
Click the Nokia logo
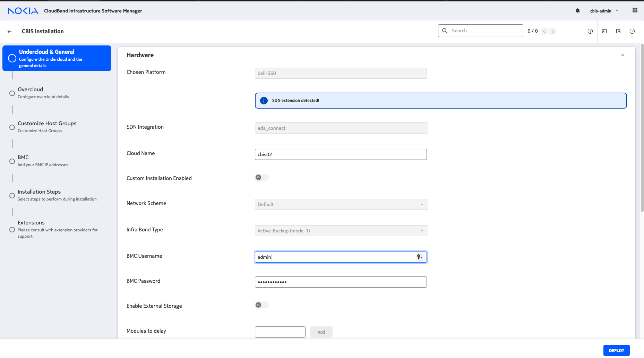[23, 11]
